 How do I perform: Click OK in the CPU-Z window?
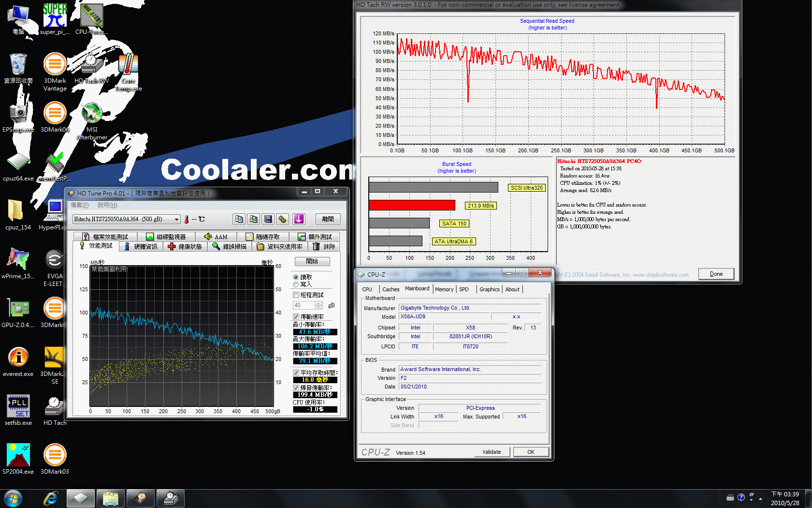point(531,452)
